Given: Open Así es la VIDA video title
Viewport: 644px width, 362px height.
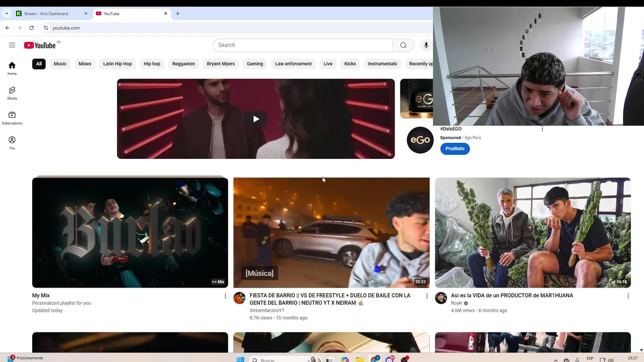Looking at the screenshot, I should tap(512, 296).
